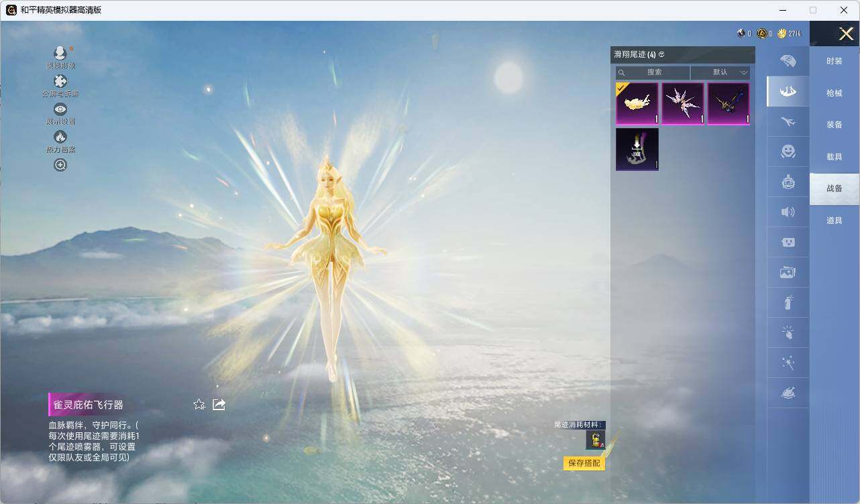
Task: Expand the 默认 sort dropdown
Action: (720, 72)
